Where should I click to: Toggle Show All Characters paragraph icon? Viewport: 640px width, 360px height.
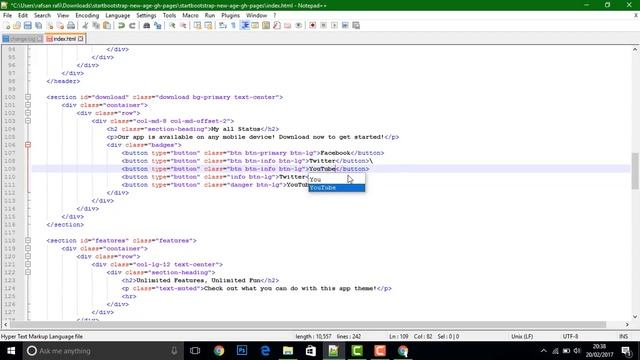(x=233, y=25)
